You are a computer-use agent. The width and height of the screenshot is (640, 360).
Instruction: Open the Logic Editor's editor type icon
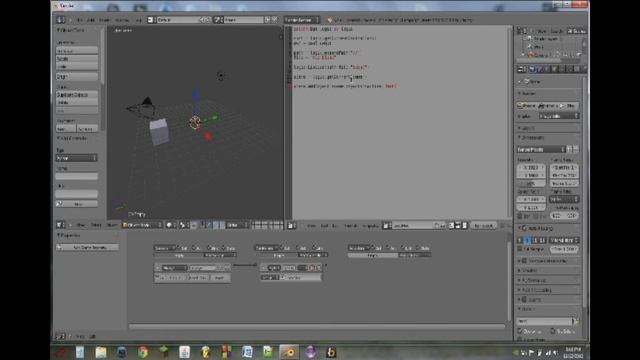[60, 336]
